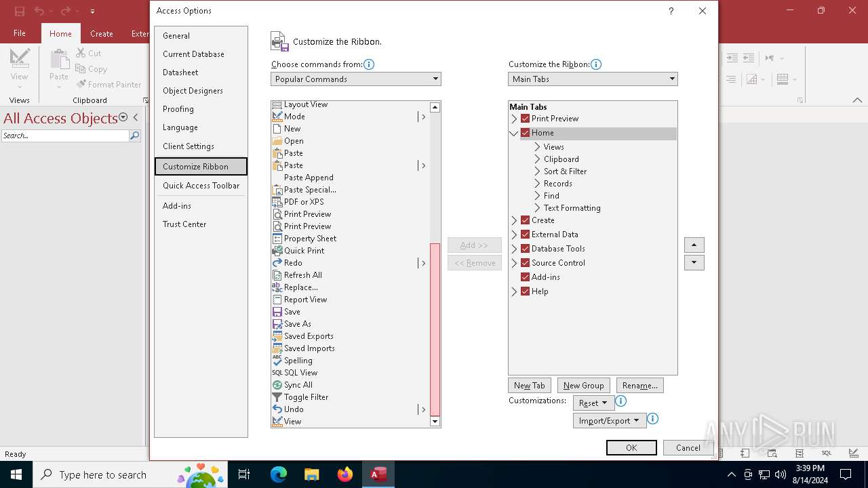Select the New command icon in list

tap(277, 129)
